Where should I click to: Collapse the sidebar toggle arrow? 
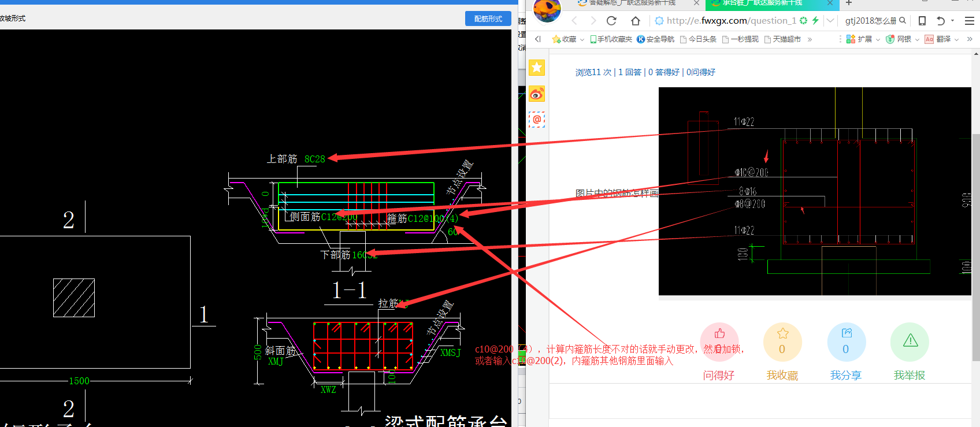click(x=538, y=39)
